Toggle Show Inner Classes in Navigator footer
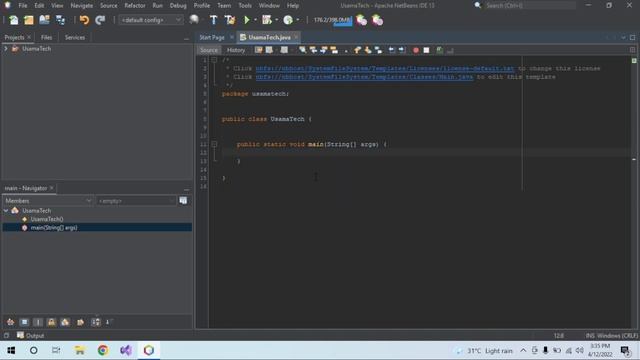The width and height of the screenshot is (640, 360). tap(65, 322)
